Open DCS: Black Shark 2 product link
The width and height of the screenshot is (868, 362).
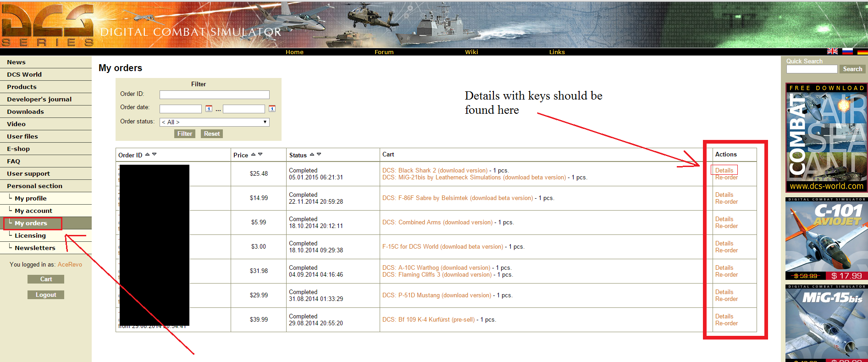pos(435,170)
